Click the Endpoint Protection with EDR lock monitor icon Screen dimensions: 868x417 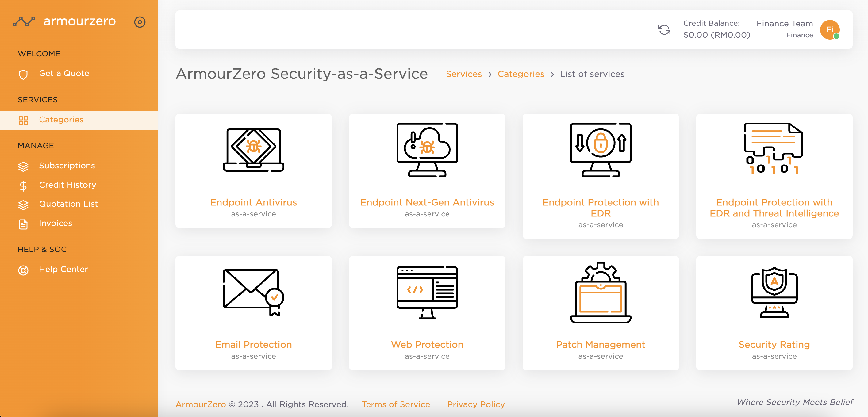(x=601, y=150)
